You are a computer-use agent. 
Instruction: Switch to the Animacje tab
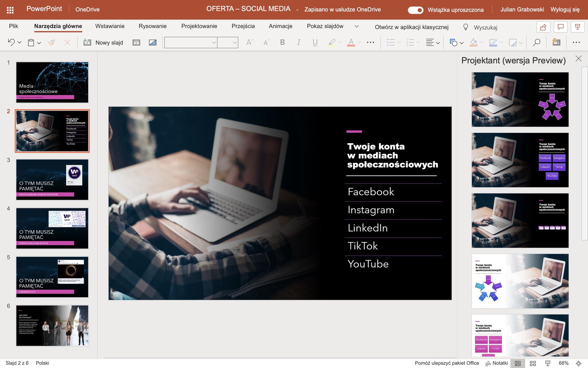click(280, 26)
